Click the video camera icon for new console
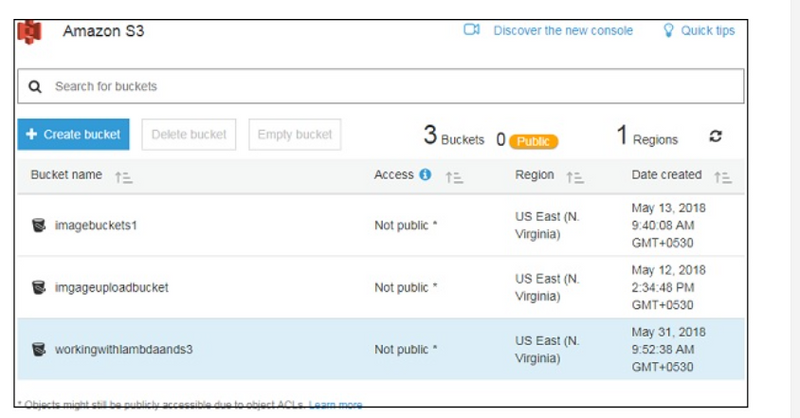800x418 pixels. click(472, 30)
